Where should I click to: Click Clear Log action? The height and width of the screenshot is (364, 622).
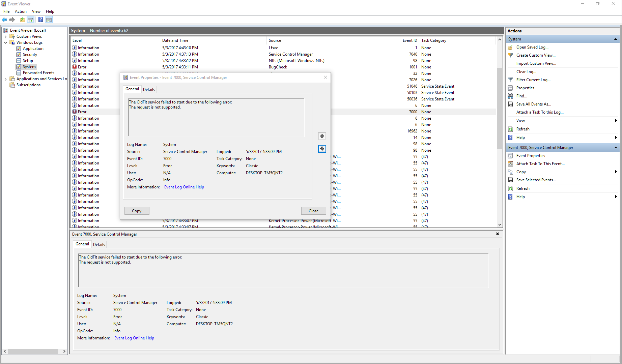526,72
